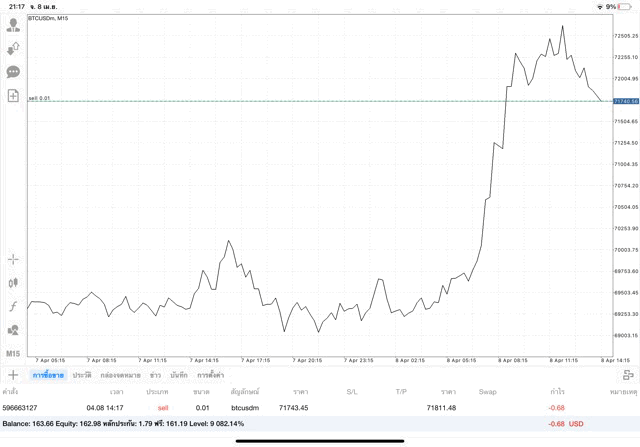Tap the plus icon beside the tabs
This screenshot has width=640, height=447.
[13, 375]
